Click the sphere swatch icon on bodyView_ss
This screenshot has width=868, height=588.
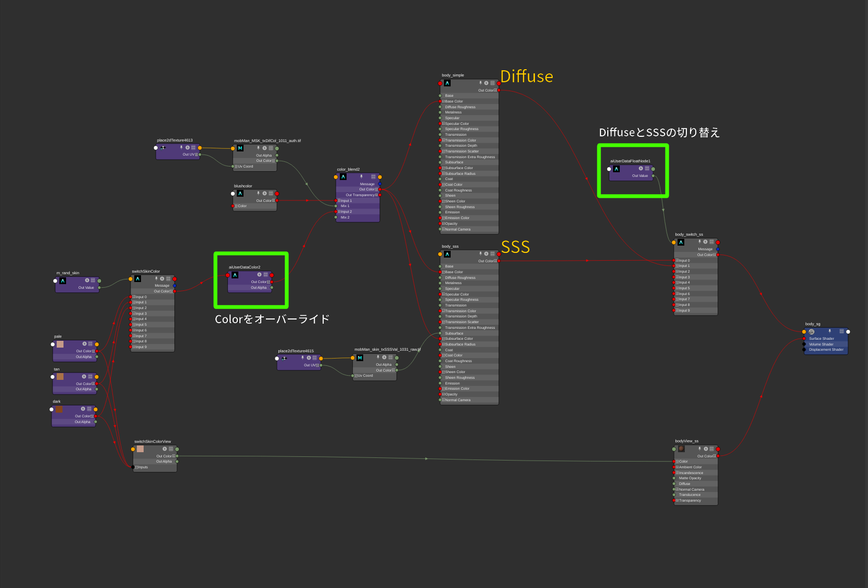click(681, 449)
